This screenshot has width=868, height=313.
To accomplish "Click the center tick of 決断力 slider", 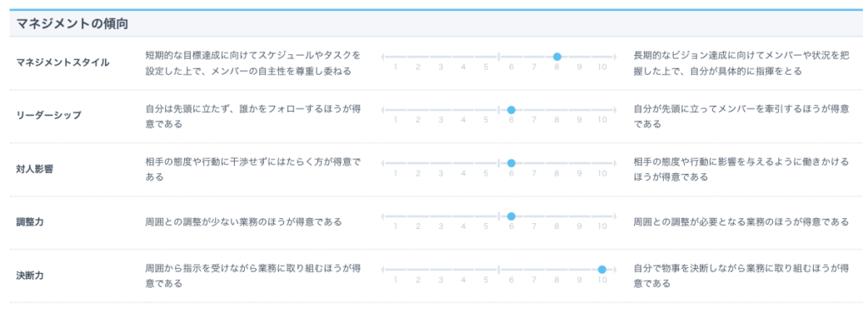I will pos(498,269).
